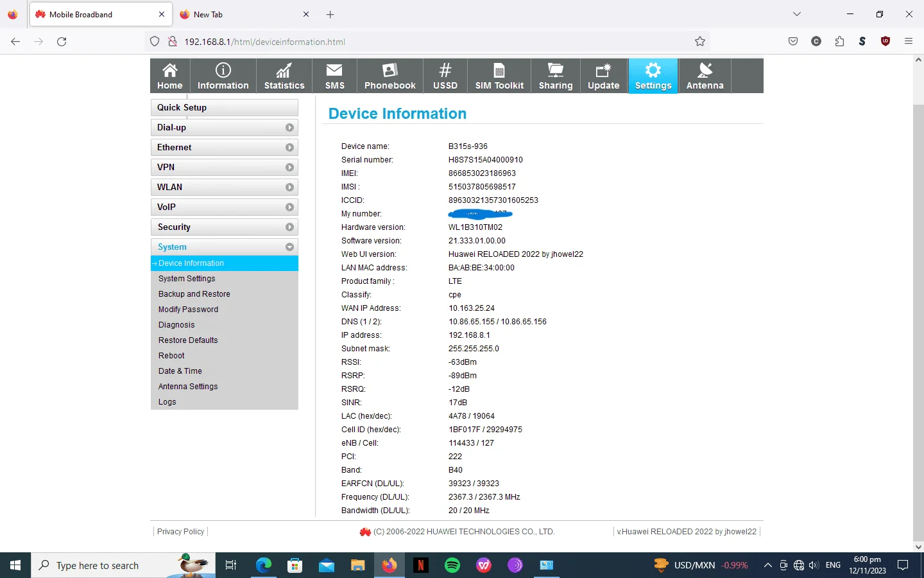Open the Extensions puzzle icon
The image size is (924, 578).
(839, 42)
